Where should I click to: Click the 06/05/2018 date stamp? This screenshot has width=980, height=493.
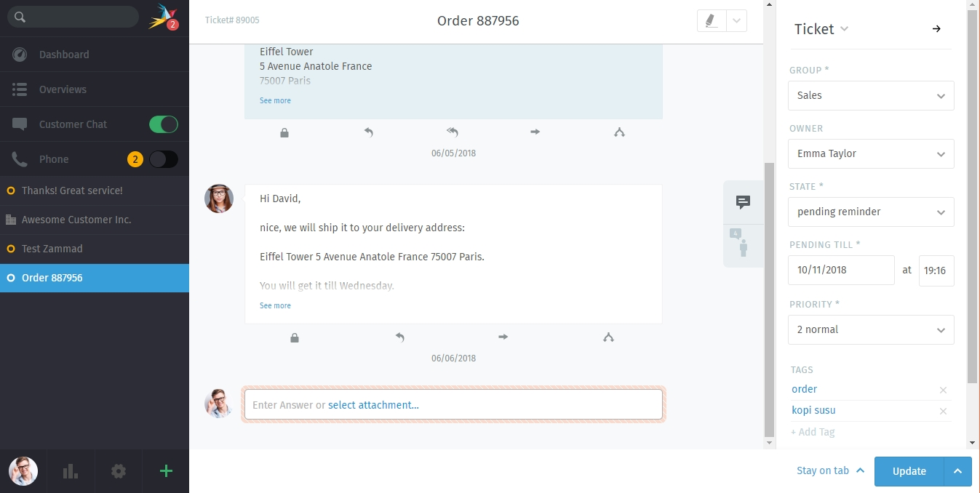(x=453, y=153)
